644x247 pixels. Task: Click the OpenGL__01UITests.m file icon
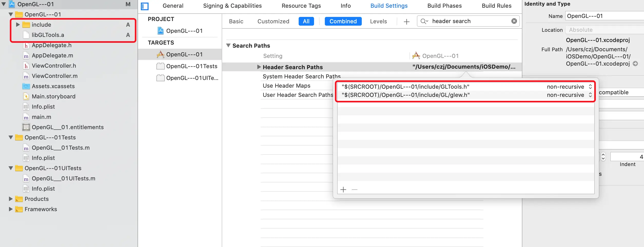click(26, 179)
